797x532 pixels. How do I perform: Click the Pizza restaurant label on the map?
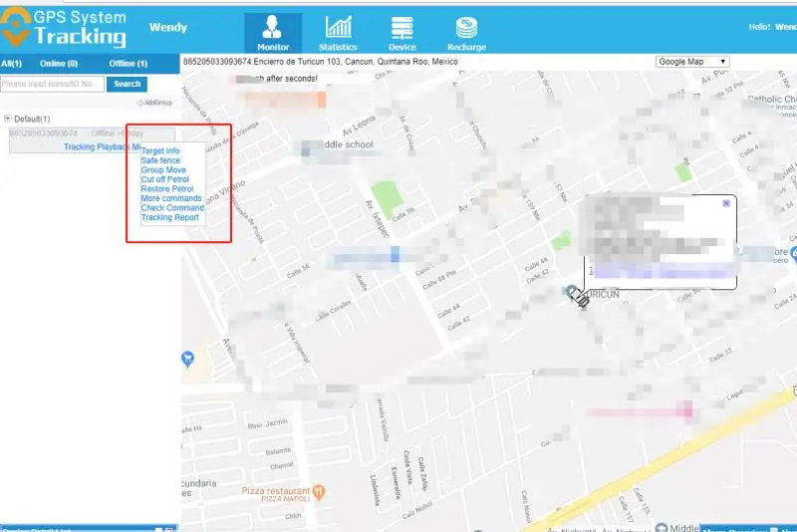276,491
